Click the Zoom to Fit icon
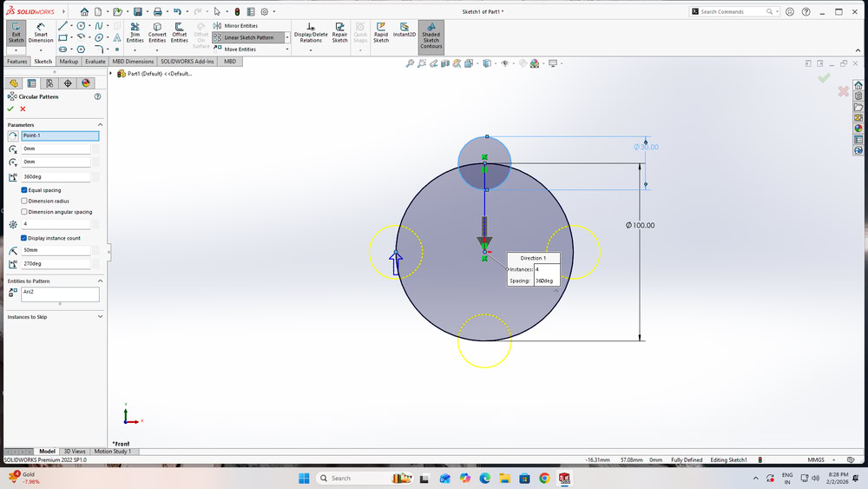 pyautogui.click(x=410, y=63)
